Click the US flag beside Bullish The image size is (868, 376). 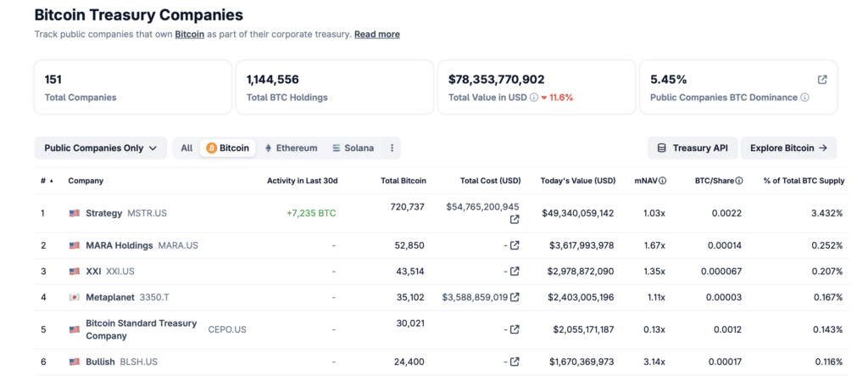75,362
